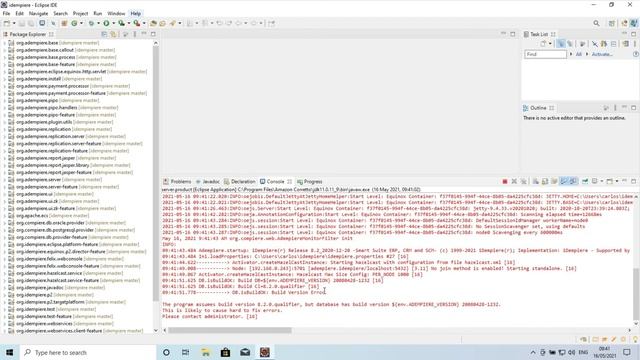Click the Debug run button
Viewport: 640px width, 360px height.
click(x=91, y=23)
